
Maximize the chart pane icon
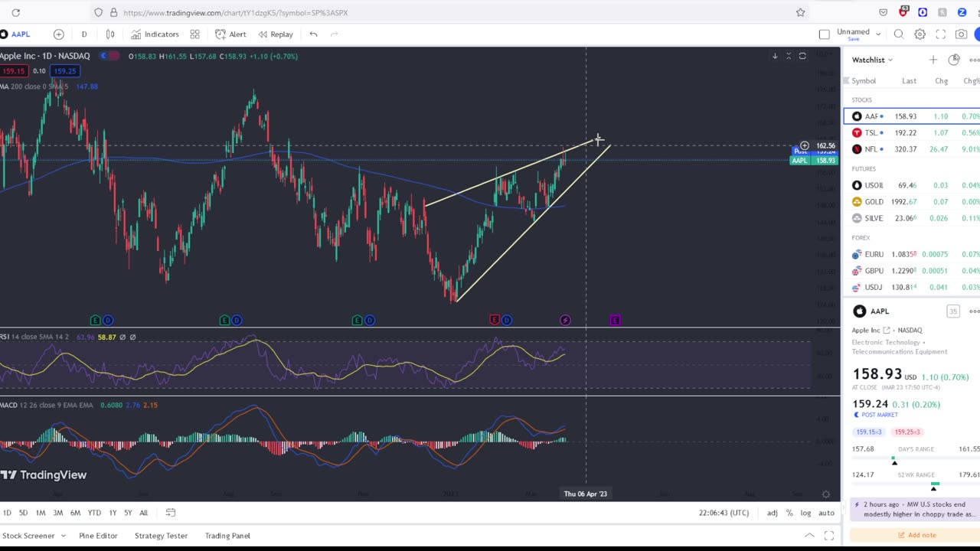[802, 56]
